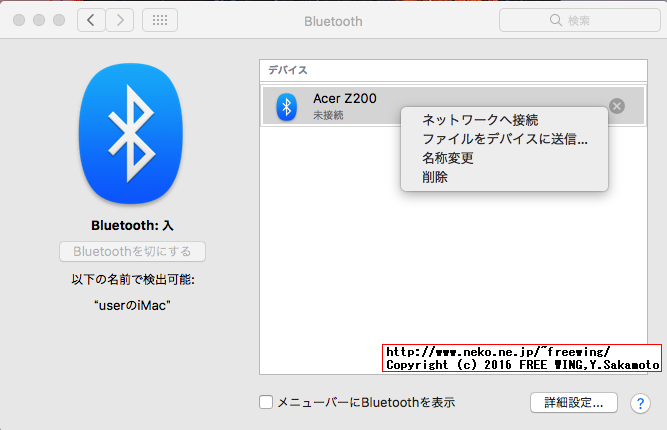This screenshot has width=667, height=430.
Task: Select 名称変更 from the context menu
Action: pos(447,158)
